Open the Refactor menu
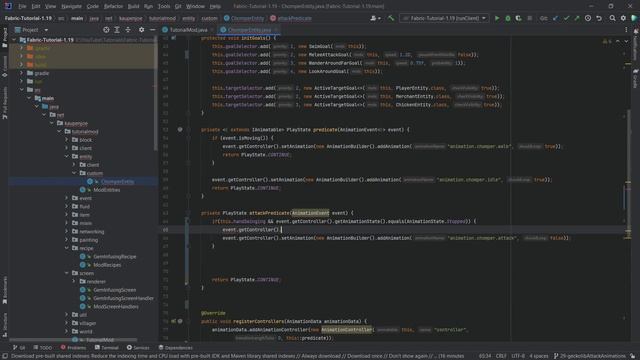Screen dimensions: 640x360 [113, 7]
